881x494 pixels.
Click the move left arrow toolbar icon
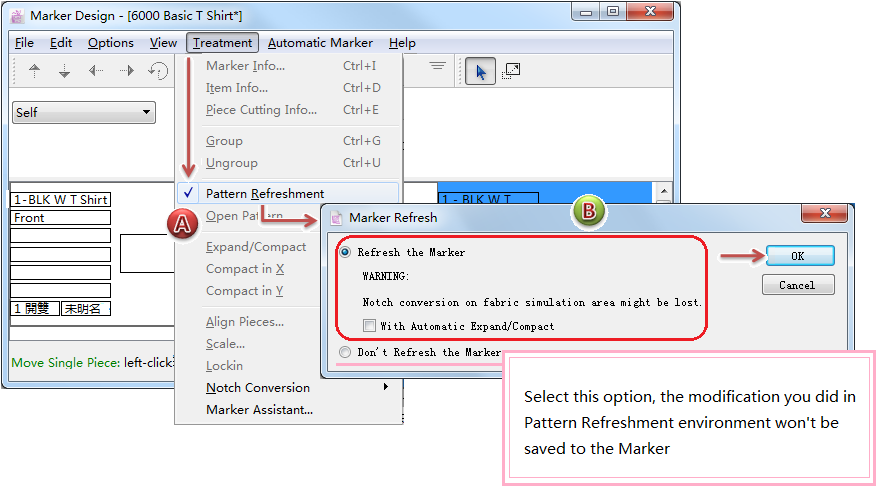[x=96, y=71]
